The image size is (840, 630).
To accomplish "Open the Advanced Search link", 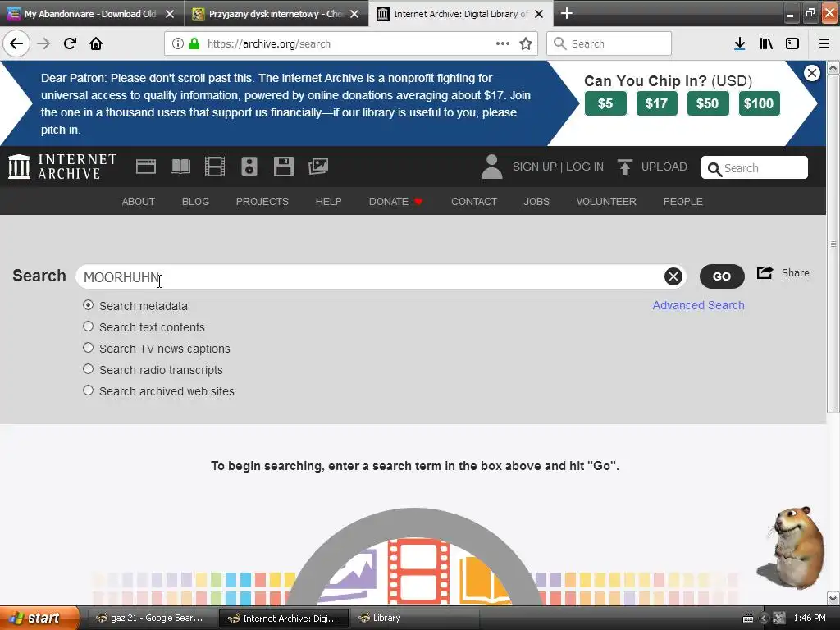I will (x=699, y=305).
